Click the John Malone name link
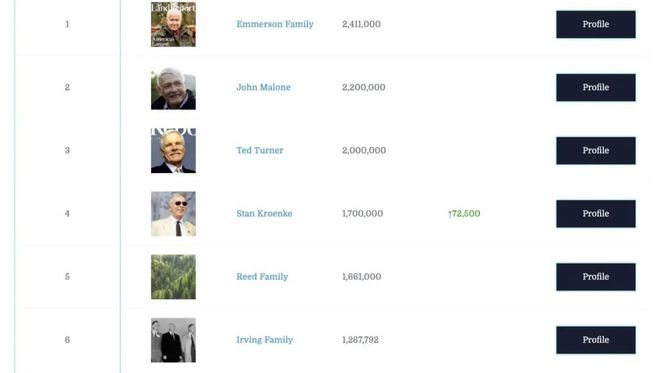Image resolution: width=660 pixels, height=373 pixels. [x=263, y=87]
